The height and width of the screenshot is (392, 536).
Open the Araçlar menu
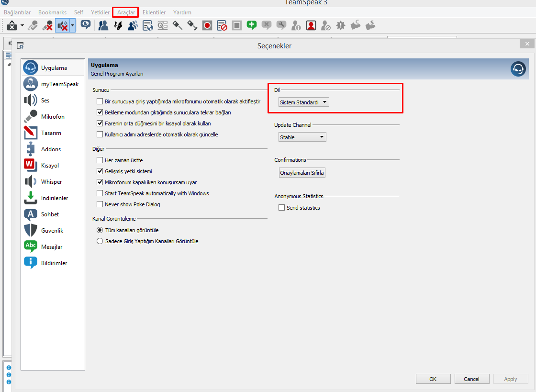coord(126,12)
